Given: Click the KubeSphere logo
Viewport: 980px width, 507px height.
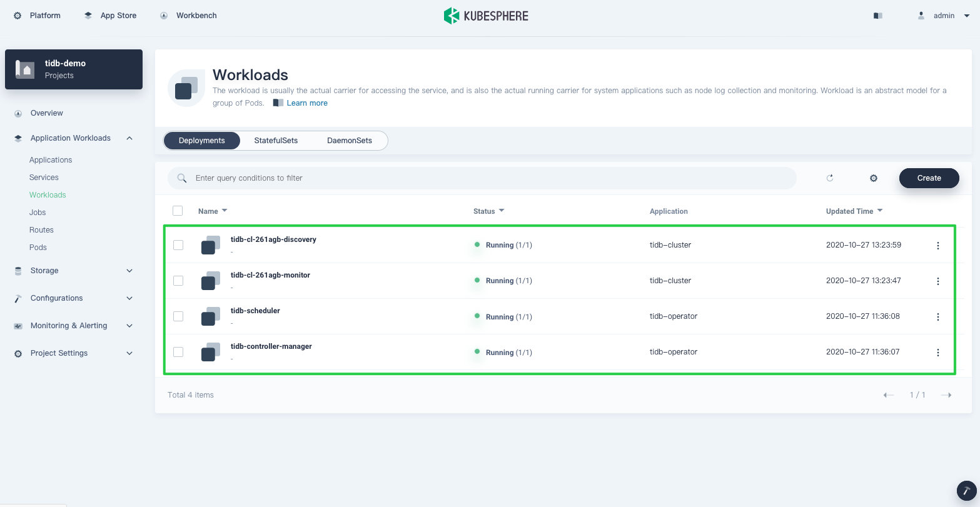Looking at the screenshot, I should point(486,16).
